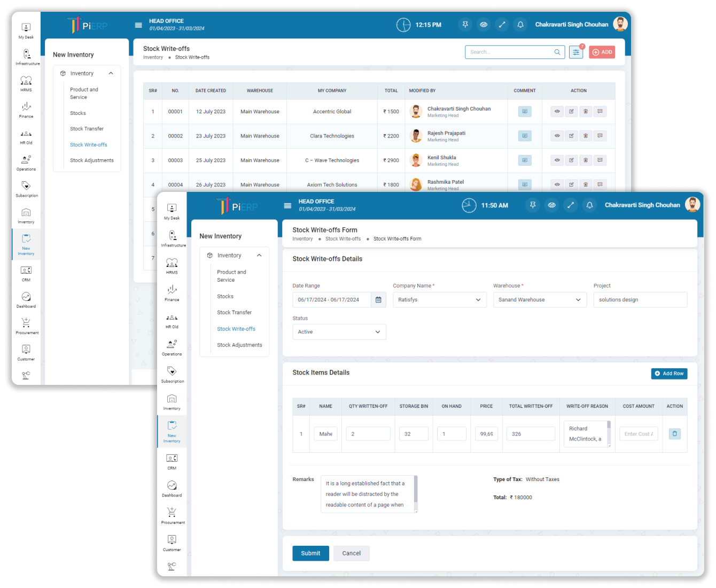Click the delete row trash icon in Stock Items
This screenshot has height=588, width=716.
674,434
